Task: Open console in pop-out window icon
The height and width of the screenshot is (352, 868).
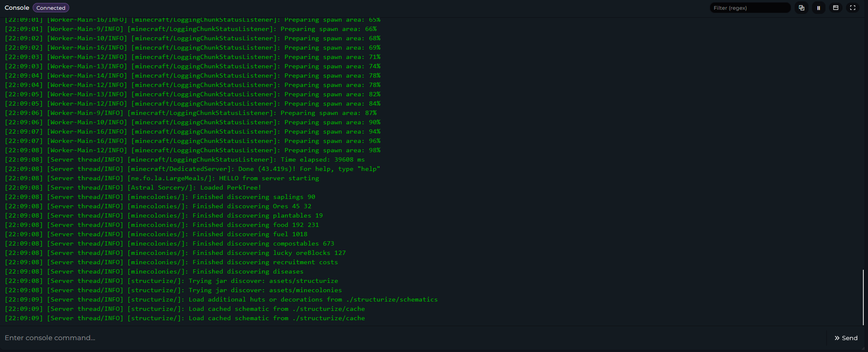Action: pyautogui.click(x=835, y=8)
